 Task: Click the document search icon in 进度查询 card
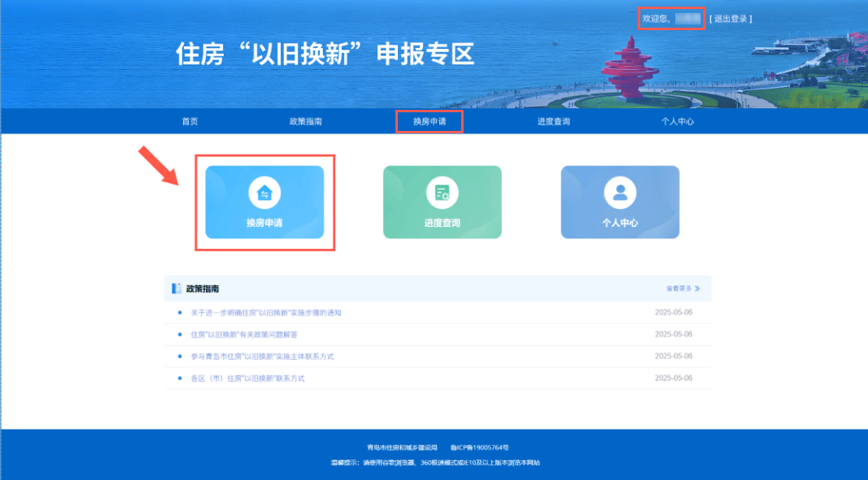point(442,193)
